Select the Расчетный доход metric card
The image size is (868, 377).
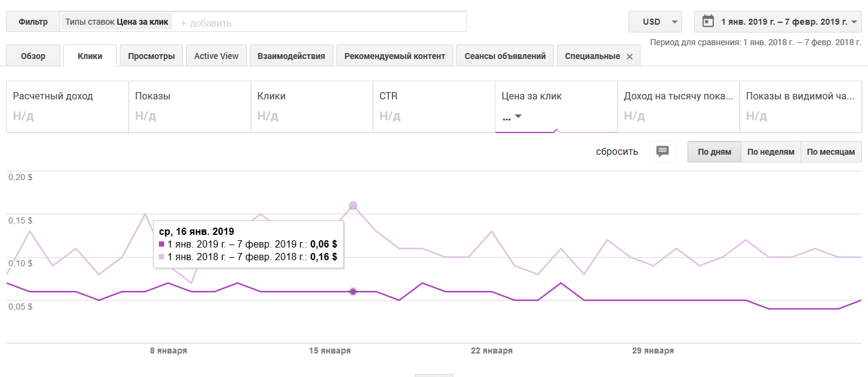[67, 107]
